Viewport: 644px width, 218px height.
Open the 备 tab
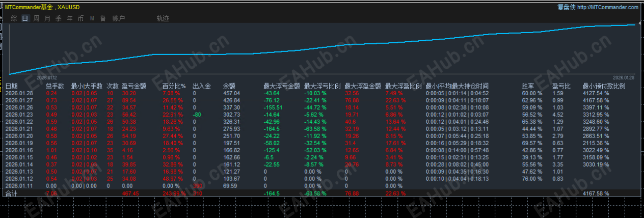[103, 18]
